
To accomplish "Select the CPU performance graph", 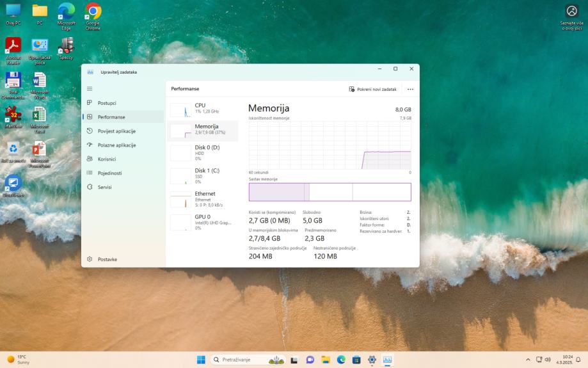I will click(202, 109).
